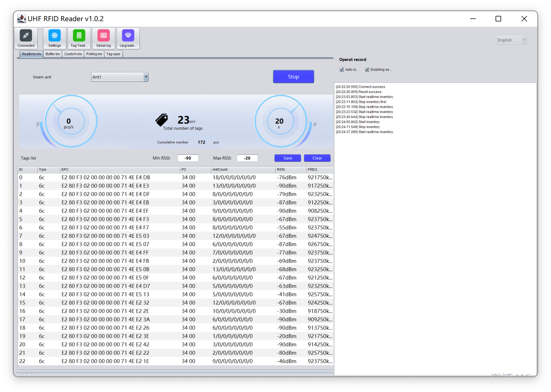Click the 20 second timer gauge
The image size is (551, 392).
pyautogui.click(x=279, y=121)
